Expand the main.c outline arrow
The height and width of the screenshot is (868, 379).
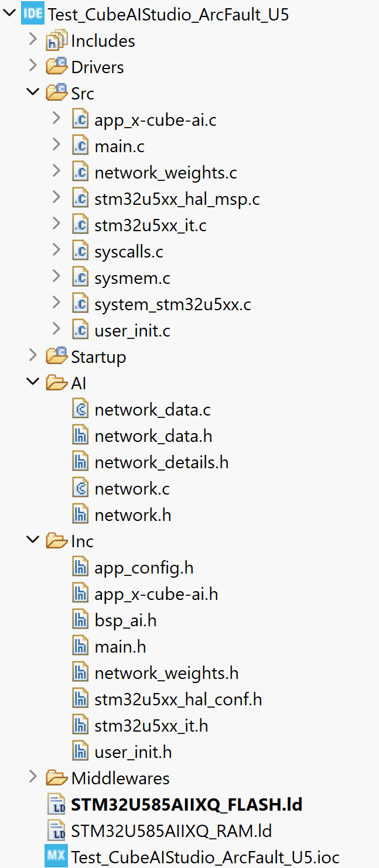click(x=57, y=145)
